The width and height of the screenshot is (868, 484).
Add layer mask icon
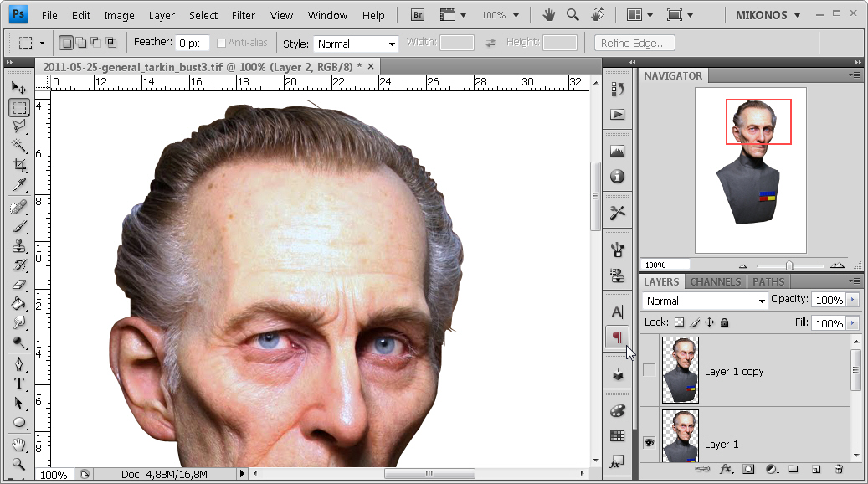point(748,469)
